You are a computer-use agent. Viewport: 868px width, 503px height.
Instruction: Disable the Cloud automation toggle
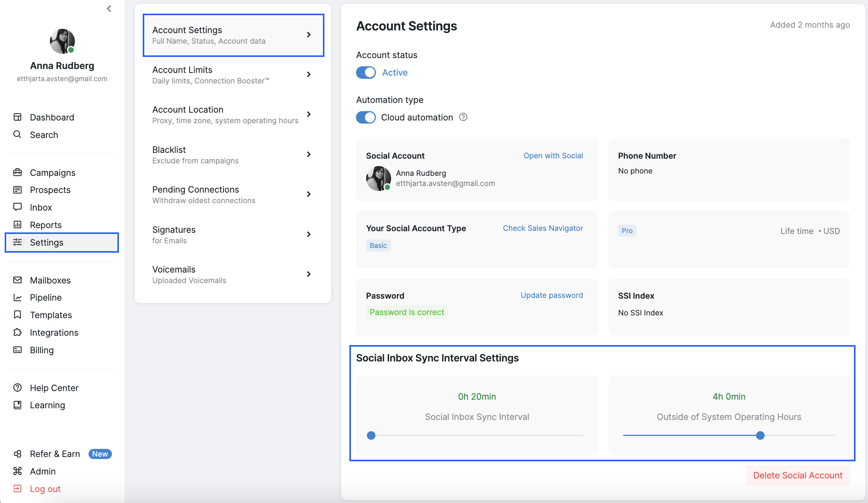coord(366,117)
